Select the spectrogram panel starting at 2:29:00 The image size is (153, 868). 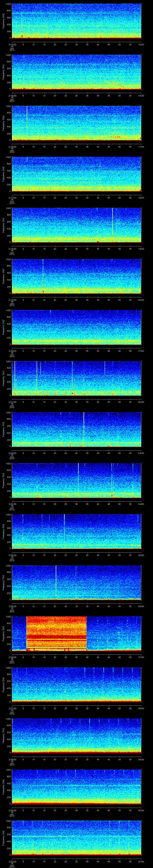tap(77, 786)
